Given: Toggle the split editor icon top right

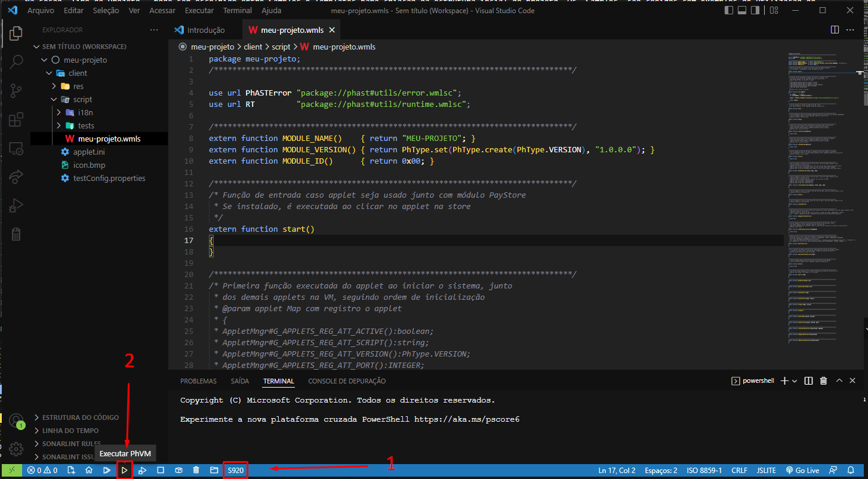Looking at the screenshot, I should (835, 29).
